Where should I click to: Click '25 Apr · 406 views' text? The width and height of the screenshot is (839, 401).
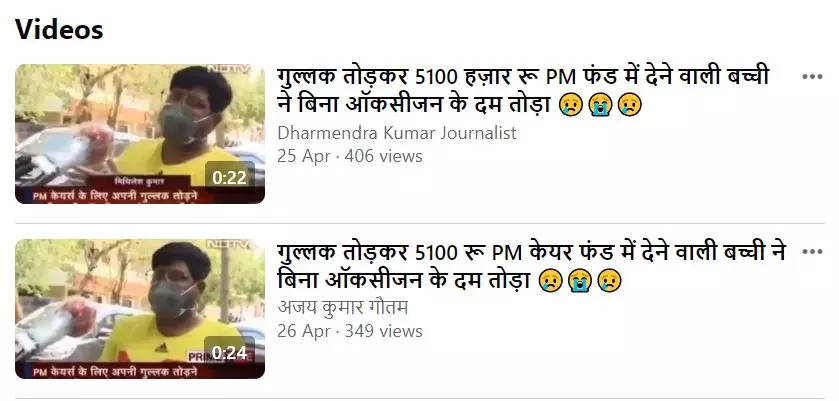349,156
